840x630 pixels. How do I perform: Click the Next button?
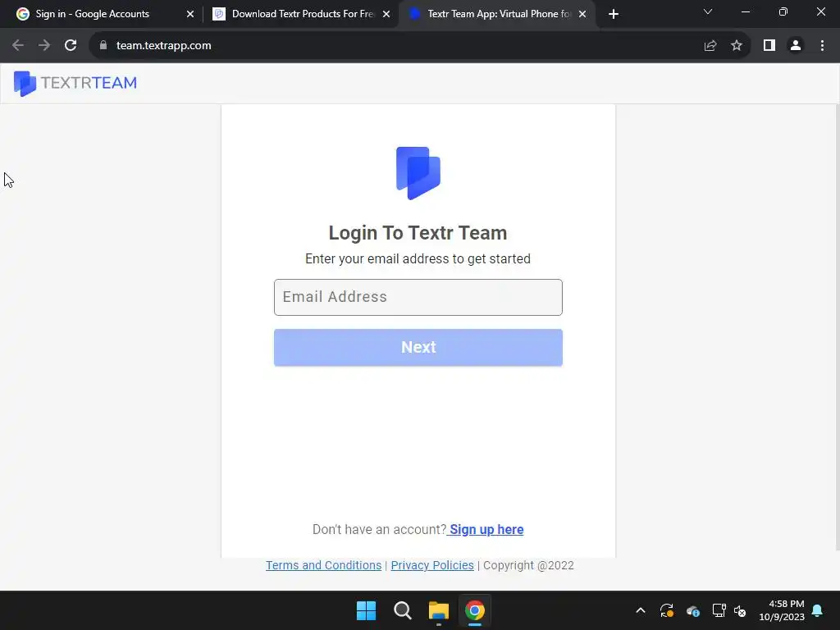point(418,348)
